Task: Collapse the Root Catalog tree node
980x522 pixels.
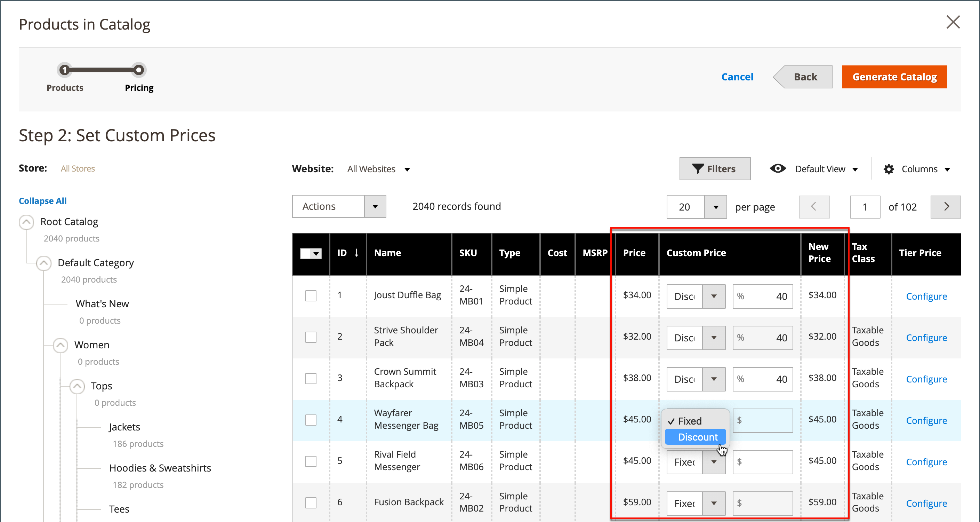Action: [26, 222]
